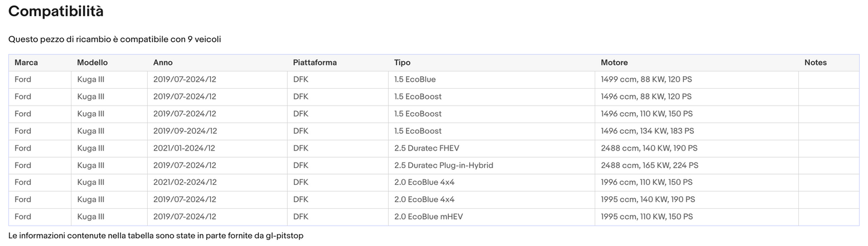Click the gl-pitstop information footnote text
Viewport: 868px width, 246px height.
click(x=156, y=236)
